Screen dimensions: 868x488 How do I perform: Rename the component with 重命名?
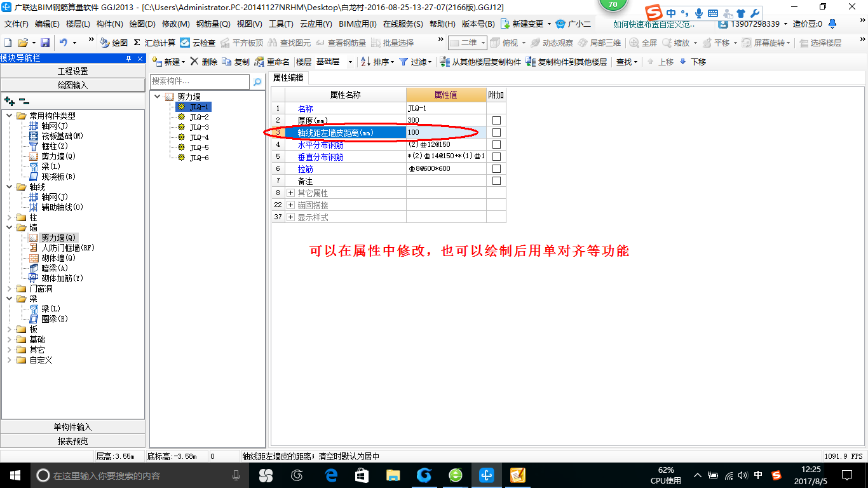[x=272, y=62]
